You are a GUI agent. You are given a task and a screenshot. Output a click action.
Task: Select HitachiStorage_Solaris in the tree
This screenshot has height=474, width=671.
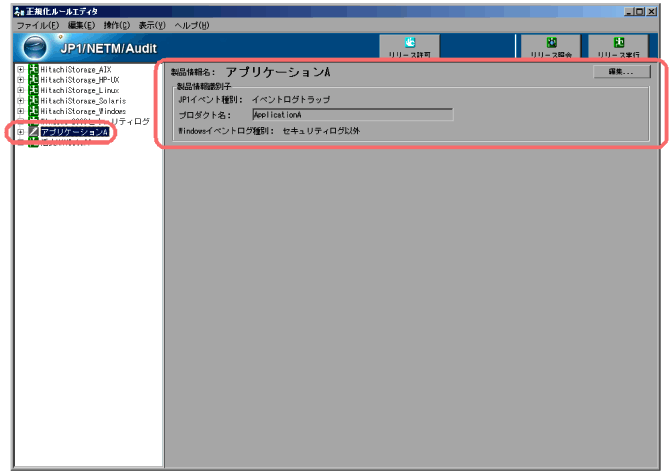[83, 101]
